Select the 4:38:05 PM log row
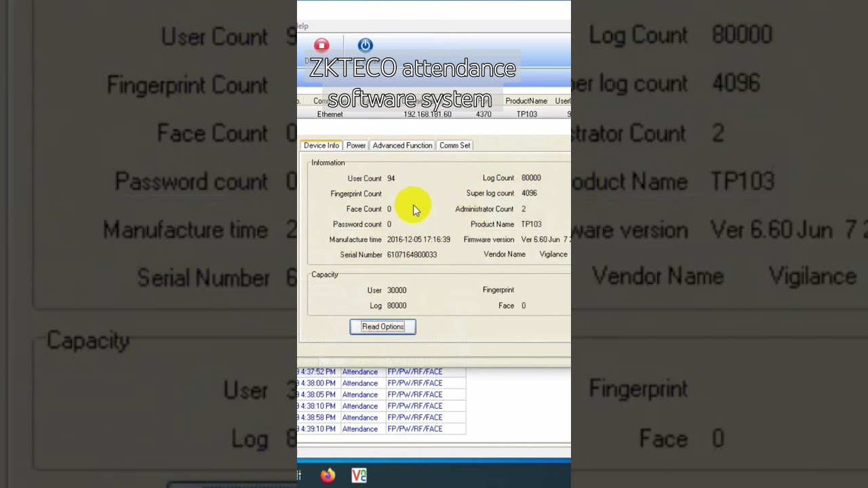Viewport: 868px width, 488px height. [x=381, y=394]
